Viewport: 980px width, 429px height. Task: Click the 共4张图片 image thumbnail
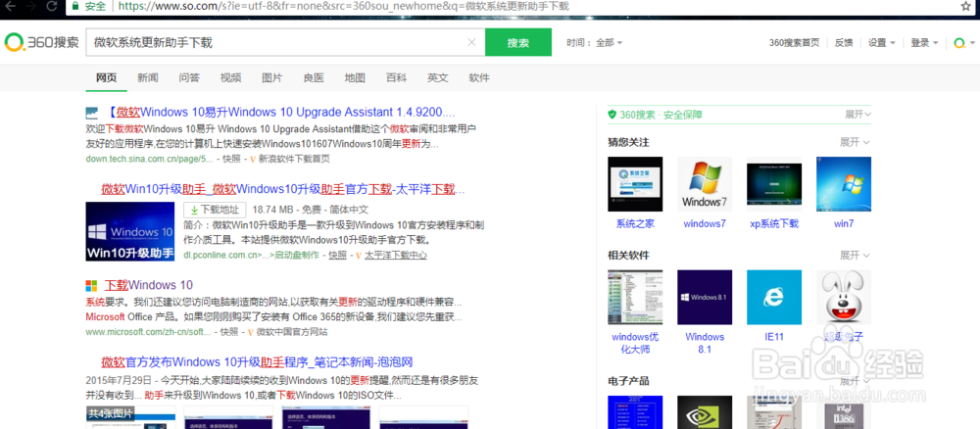click(130, 417)
